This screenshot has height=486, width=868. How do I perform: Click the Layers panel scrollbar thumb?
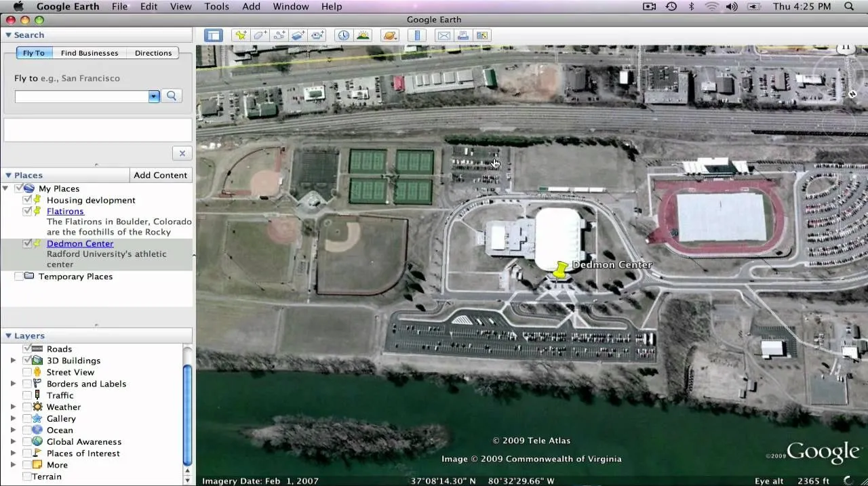point(188,415)
